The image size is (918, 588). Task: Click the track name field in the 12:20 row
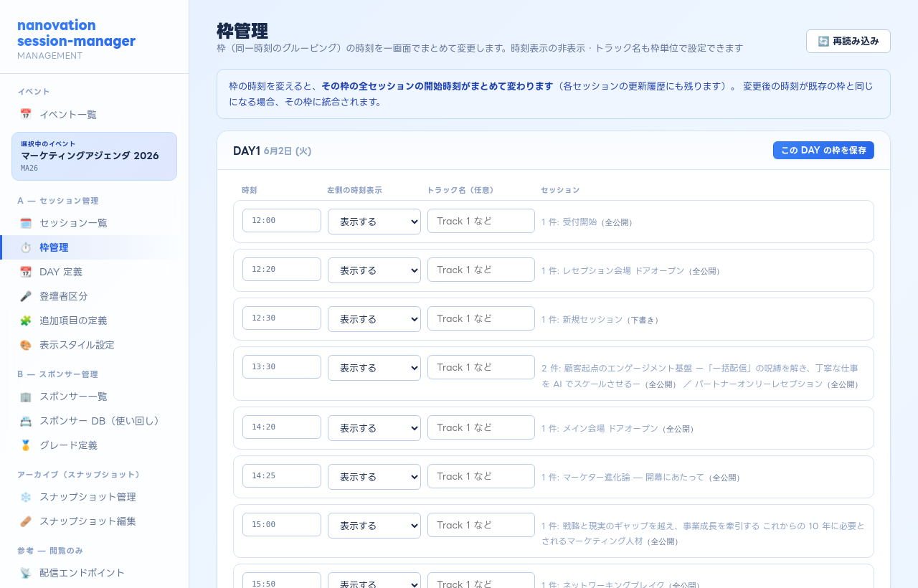point(481,270)
